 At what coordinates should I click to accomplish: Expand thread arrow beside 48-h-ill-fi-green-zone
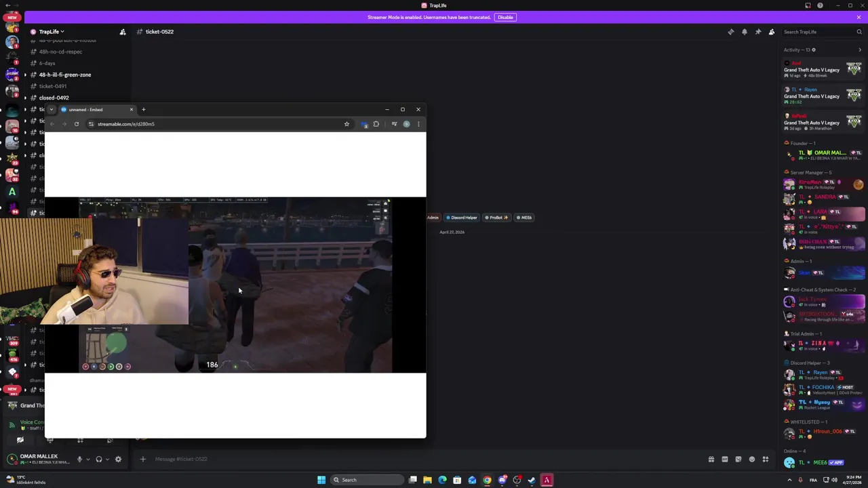25,75
